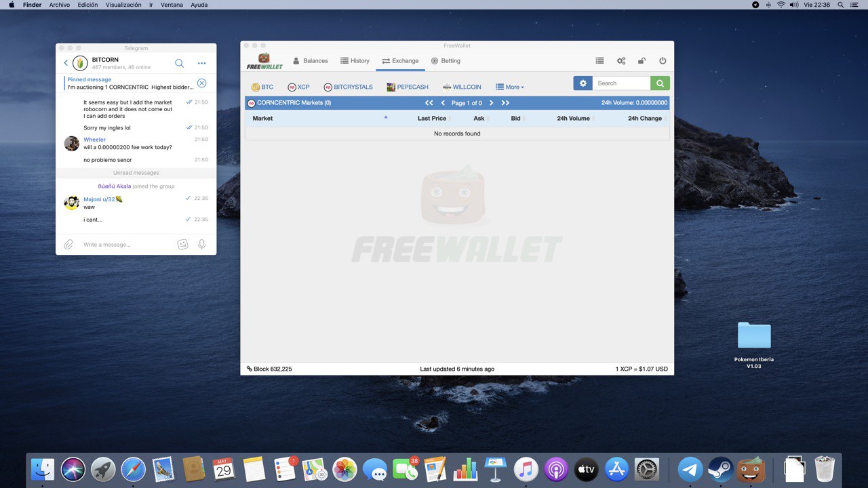Open the Trash in the Dock
Image resolution: width=868 pixels, height=488 pixels.
(x=825, y=469)
